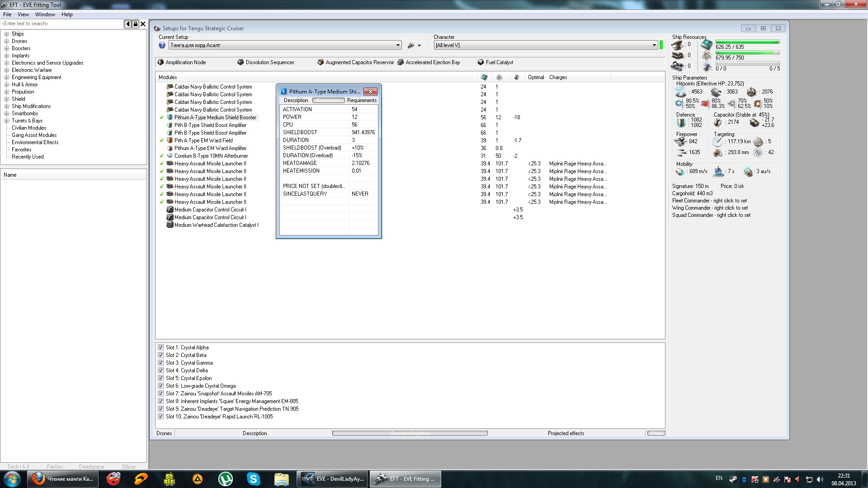
Task: Open Skype from the taskbar
Action: click(253, 479)
